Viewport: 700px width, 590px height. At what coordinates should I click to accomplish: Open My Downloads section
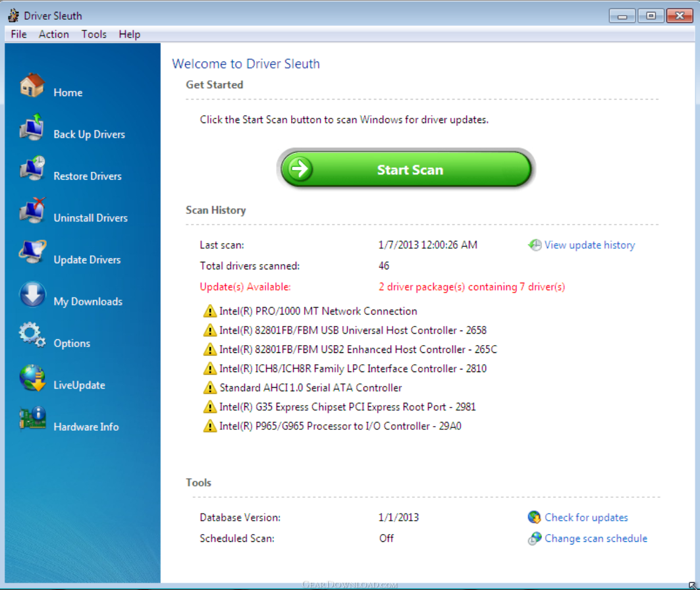pos(88,302)
